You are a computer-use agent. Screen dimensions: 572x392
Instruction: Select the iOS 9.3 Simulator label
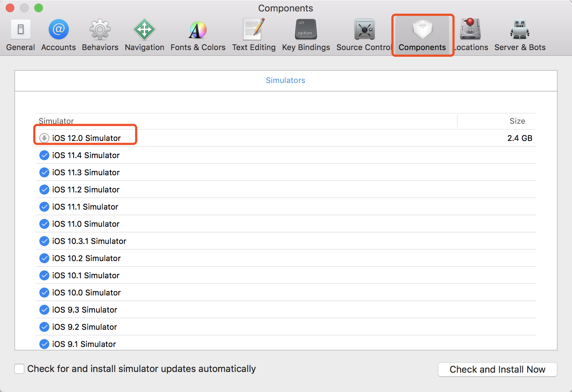click(x=85, y=310)
